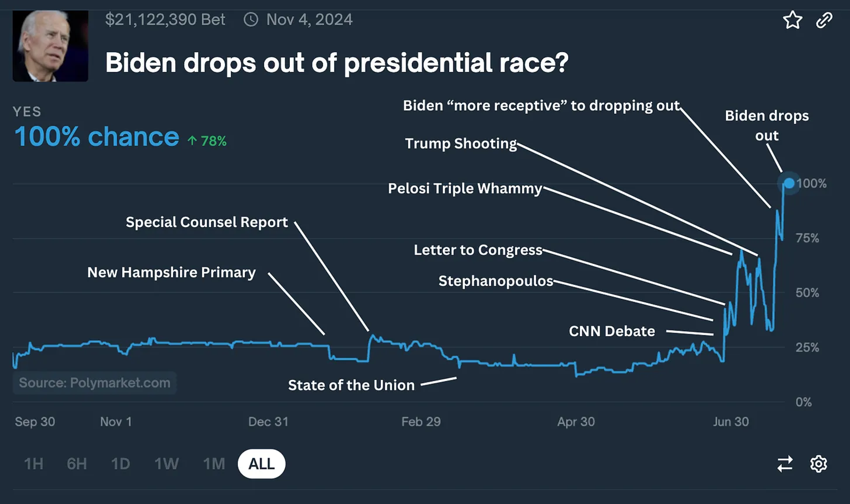Click the market title heading

[x=337, y=63]
